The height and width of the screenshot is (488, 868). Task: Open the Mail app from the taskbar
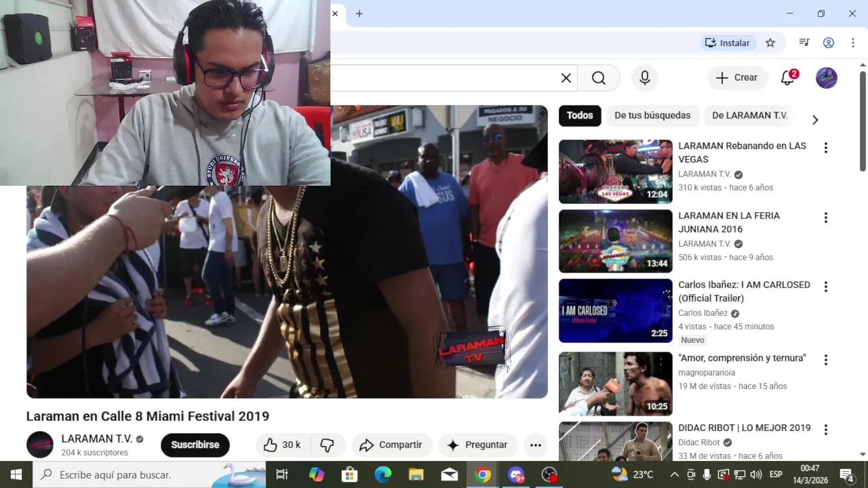(x=450, y=474)
